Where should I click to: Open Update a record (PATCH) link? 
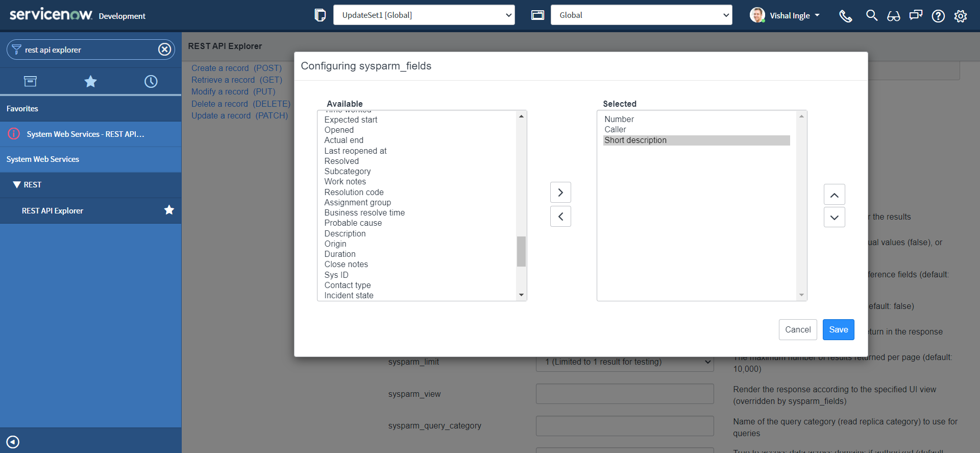tap(239, 115)
